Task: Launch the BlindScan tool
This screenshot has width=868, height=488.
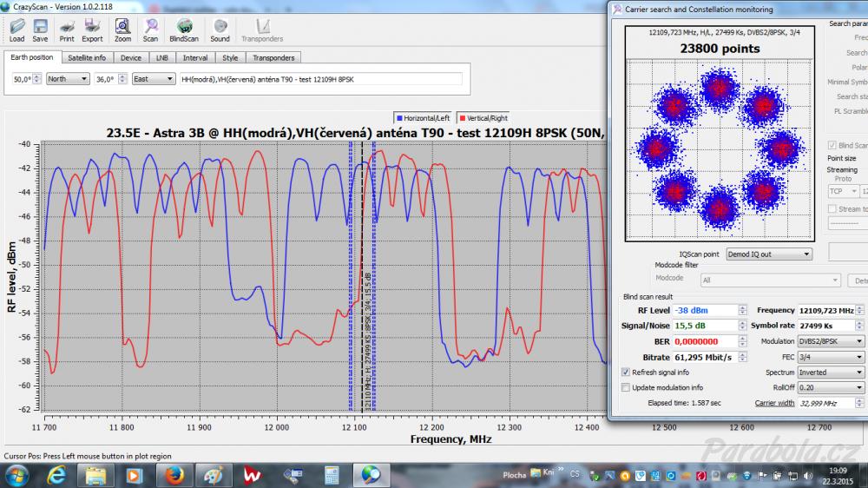Action: [x=184, y=30]
